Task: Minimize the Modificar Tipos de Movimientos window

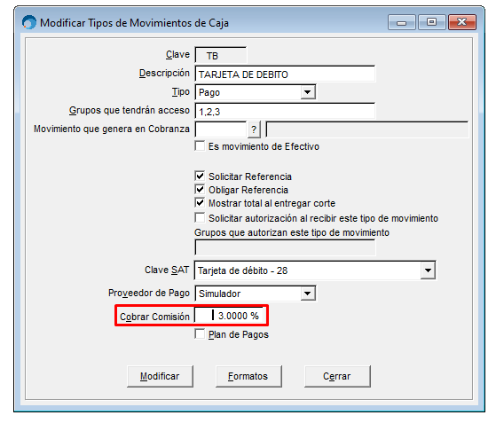Action: pyautogui.click(x=401, y=22)
